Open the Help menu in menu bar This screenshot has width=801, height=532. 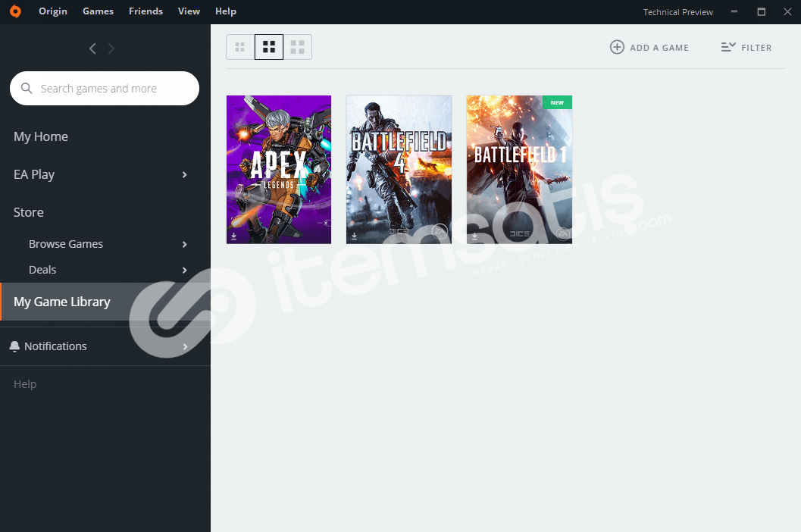225,11
